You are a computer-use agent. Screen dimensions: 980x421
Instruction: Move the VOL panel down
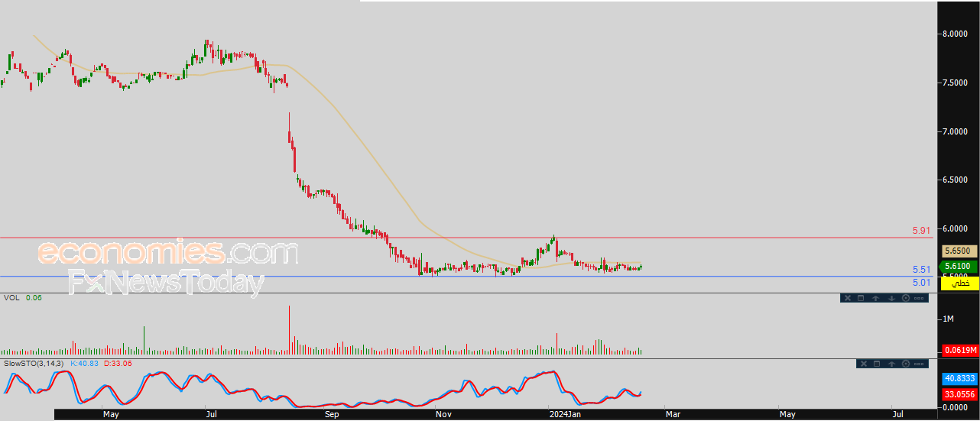pyautogui.click(x=891, y=298)
